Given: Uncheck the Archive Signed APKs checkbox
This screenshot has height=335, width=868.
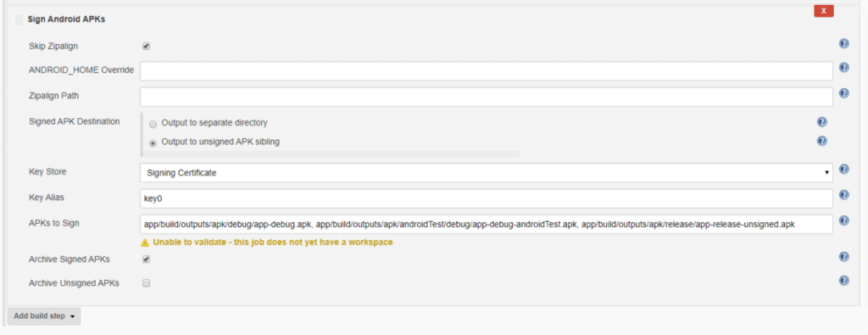Looking at the screenshot, I should point(146,260).
